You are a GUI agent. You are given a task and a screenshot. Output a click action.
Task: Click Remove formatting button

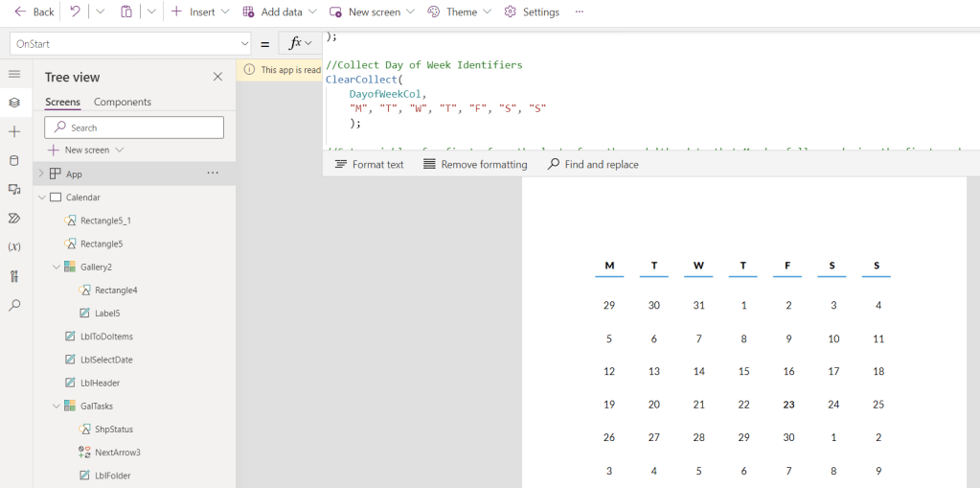pos(475,165)
